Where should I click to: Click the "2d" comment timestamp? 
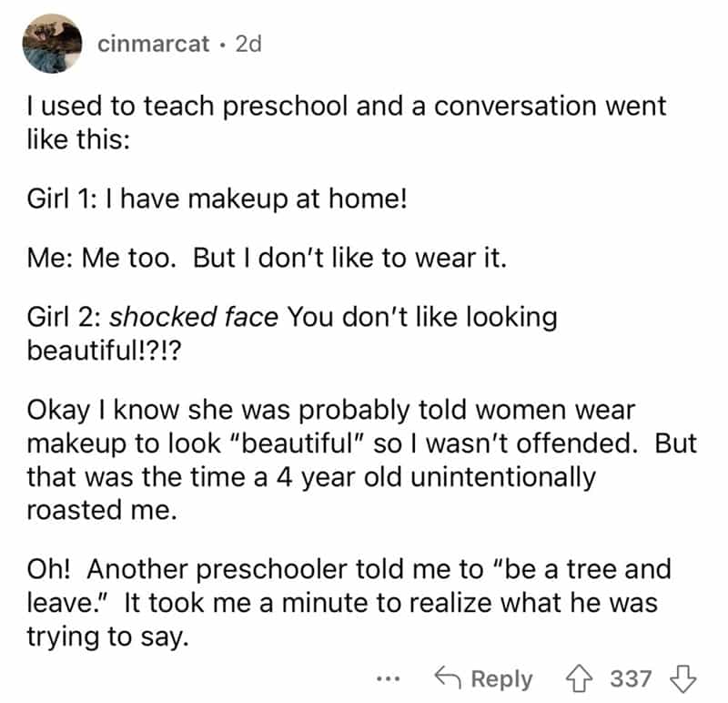point(248,44)
